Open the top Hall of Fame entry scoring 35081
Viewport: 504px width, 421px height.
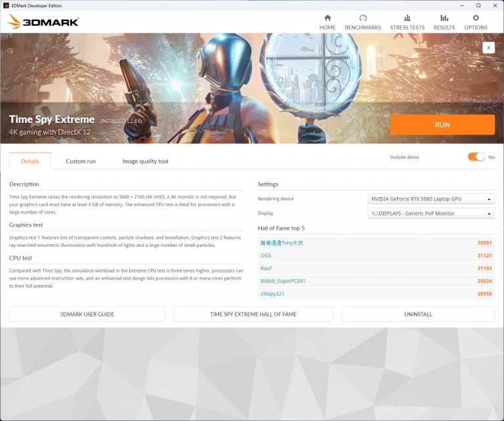pos(282,243)
